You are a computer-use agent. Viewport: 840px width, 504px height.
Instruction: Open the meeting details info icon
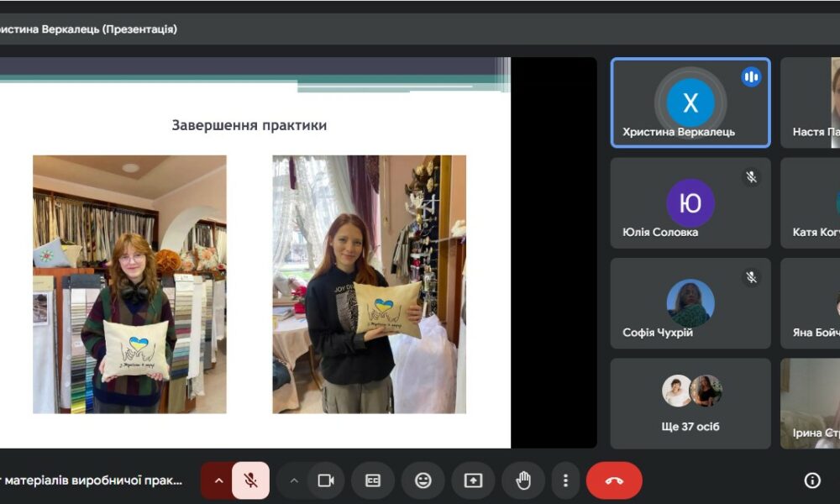[812, 480]
